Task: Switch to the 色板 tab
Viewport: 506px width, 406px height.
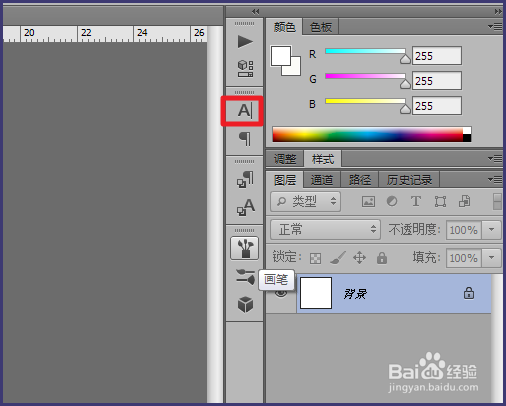Action: 320,27
